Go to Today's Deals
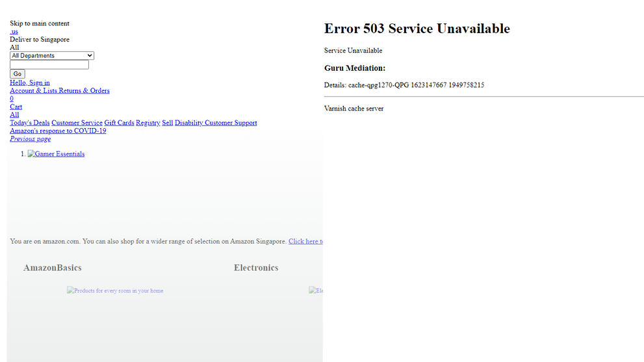 click(30, 123)
